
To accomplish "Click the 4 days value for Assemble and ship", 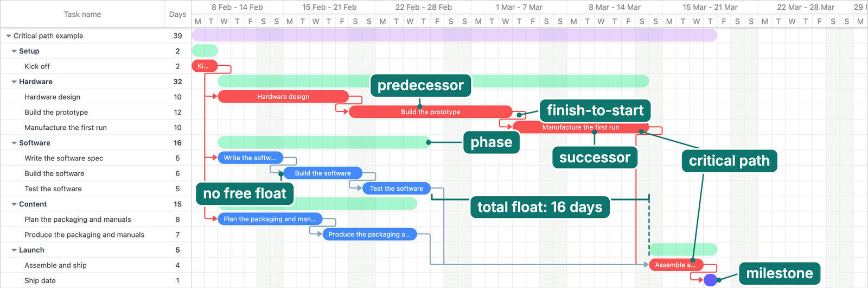I will point(177,265).
